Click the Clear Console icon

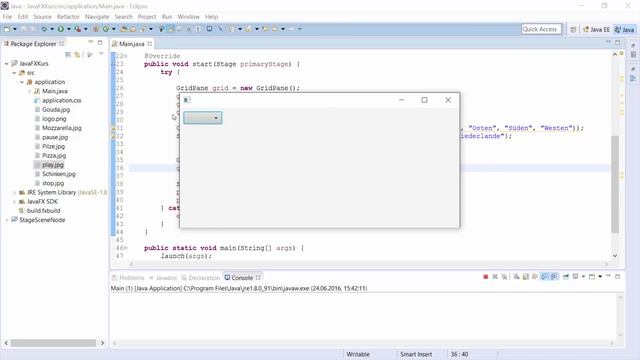coord(516,277)
